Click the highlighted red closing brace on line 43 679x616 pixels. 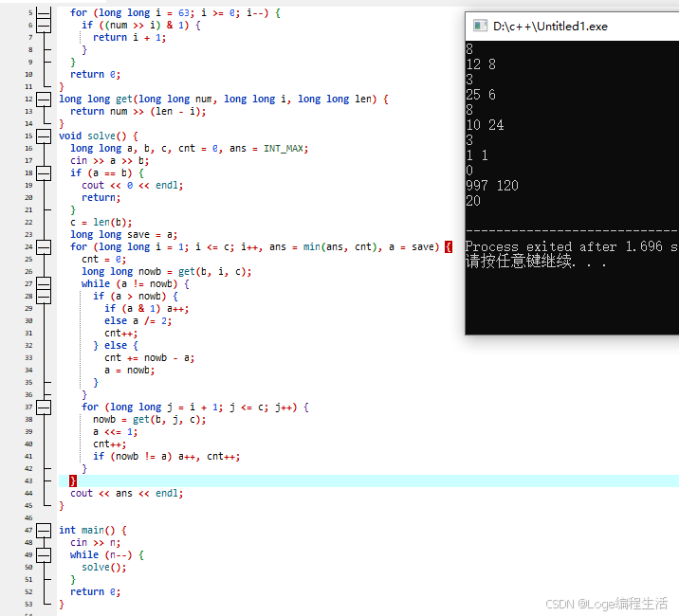point(73,480)
